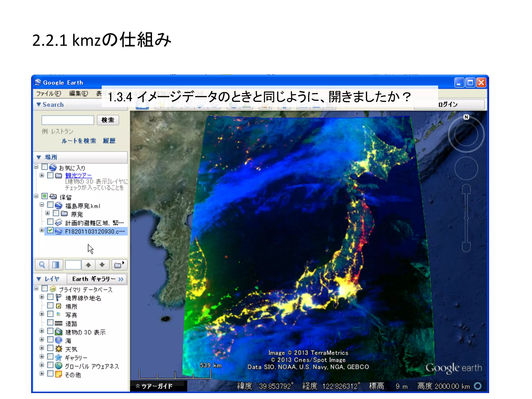Click the road icon for 道路 layer
Image resolution: width=532 pixels, height=399 pixels.
tap(59, 323)
